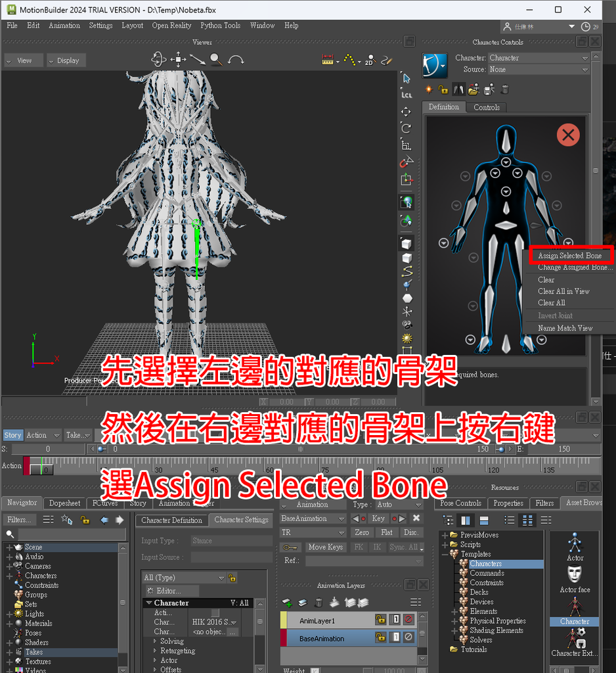Toggle the lock beside All (Type) dropdown
Image resolution: width=616 pixels, height=673 pixels.
232,578
